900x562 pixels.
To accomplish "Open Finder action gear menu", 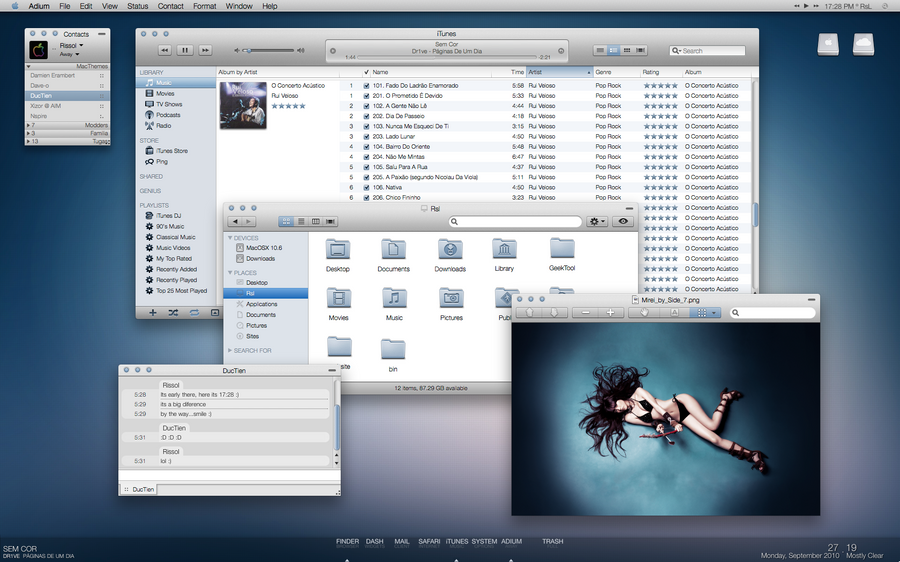I will tap(597, 222).
